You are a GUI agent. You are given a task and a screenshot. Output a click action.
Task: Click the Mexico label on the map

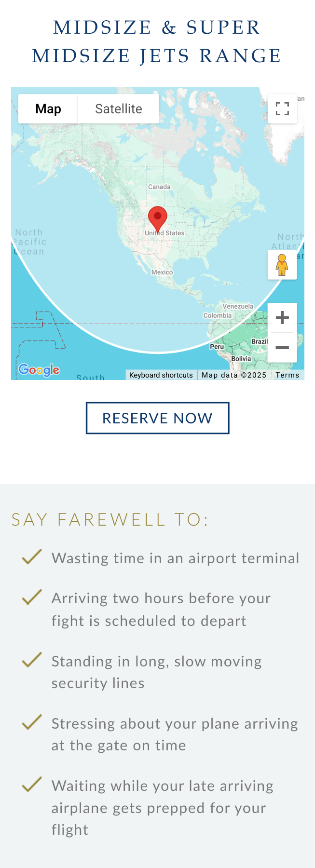pos(162,272)
